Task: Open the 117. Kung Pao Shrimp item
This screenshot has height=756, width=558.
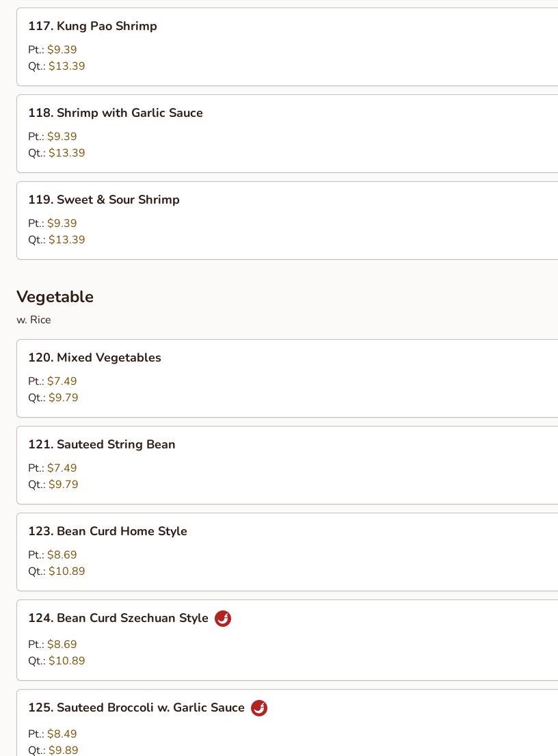Action: pos(287,46)
